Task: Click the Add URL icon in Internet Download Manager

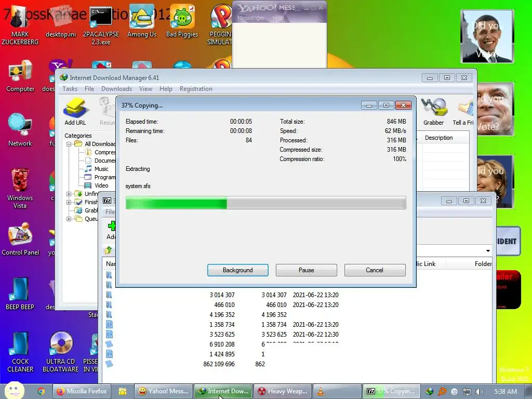Action: tap(75, 112)
